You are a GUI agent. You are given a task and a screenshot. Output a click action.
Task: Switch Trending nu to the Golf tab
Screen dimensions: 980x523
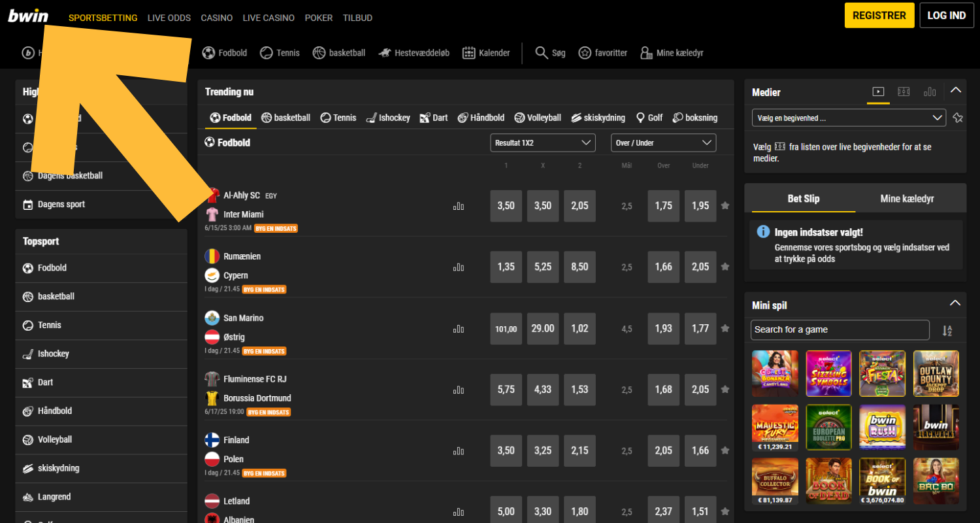pyautogui.click(x=649, y=118)
